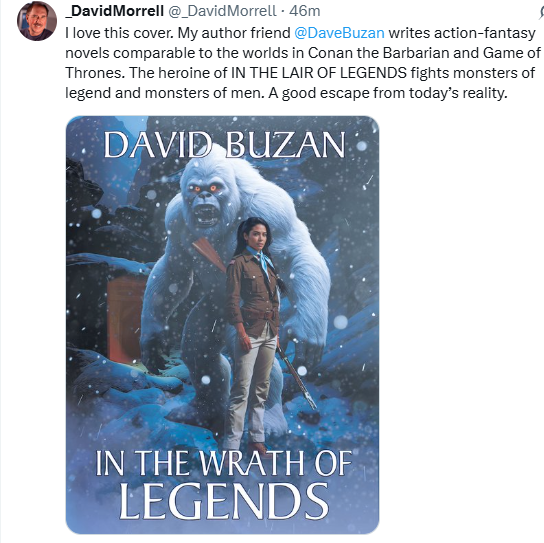The image size is (544, 543).
Task: Open David Morrell's profile picture avatar
Action: (37, 21)
